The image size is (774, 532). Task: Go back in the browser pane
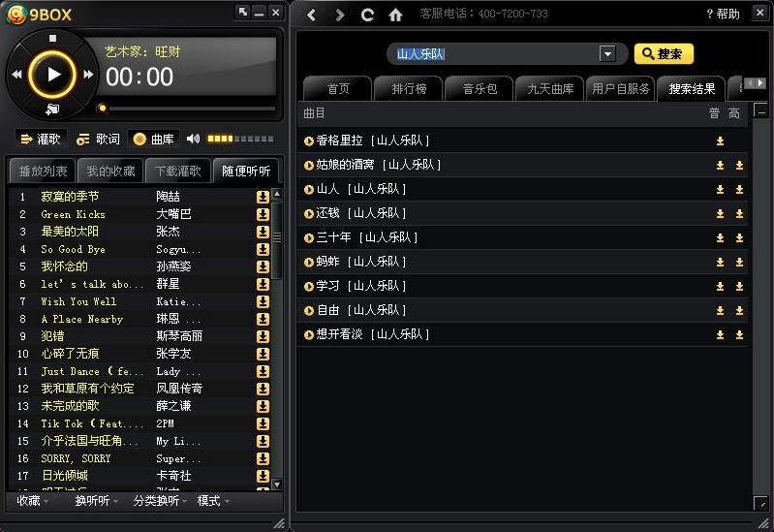[311, 15]
